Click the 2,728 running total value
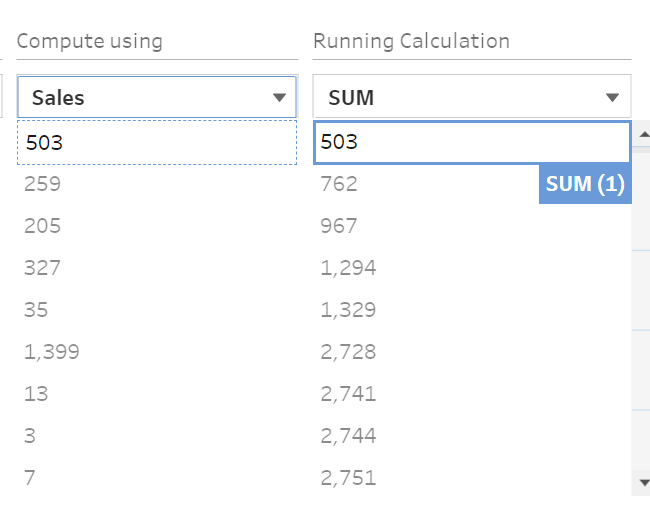 tap(348, 351)
